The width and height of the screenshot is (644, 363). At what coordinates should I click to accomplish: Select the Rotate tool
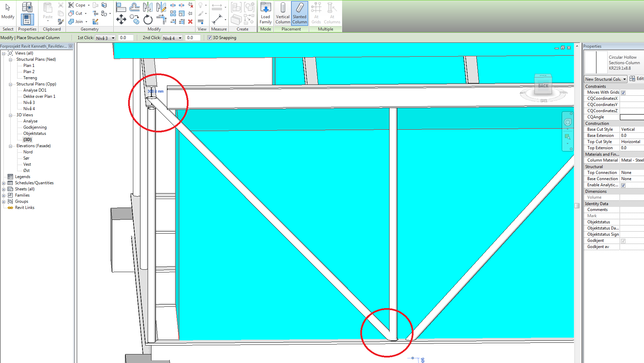pyautogui.click(x=148, y=20)
